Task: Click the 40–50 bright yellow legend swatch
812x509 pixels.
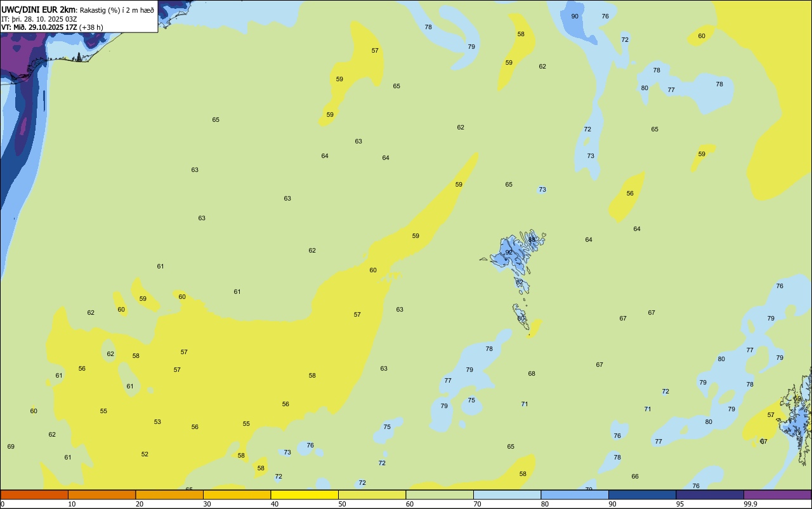Action: [x=304, y=494]
